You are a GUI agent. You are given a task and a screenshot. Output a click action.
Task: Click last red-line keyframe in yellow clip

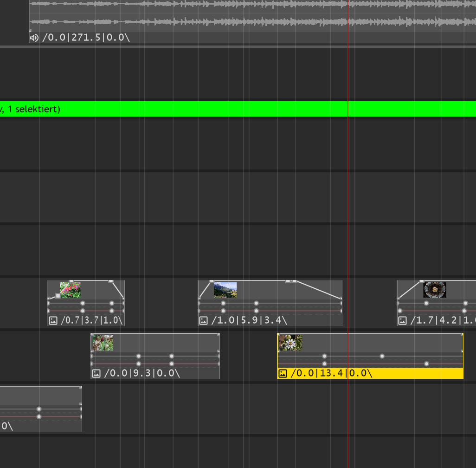pyautogui.click(x=426, y=364)
